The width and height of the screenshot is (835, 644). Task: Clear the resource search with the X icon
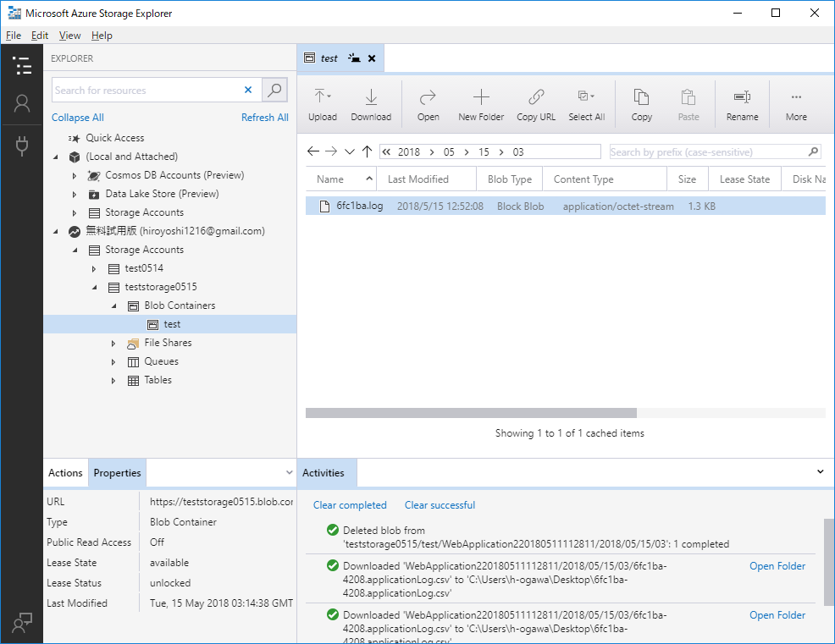pos(247,90)
